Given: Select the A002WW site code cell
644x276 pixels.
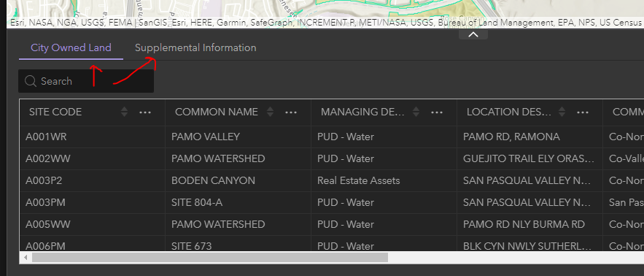Looking at the screenshot, I should pyautogui.click(x=93, y=158).
